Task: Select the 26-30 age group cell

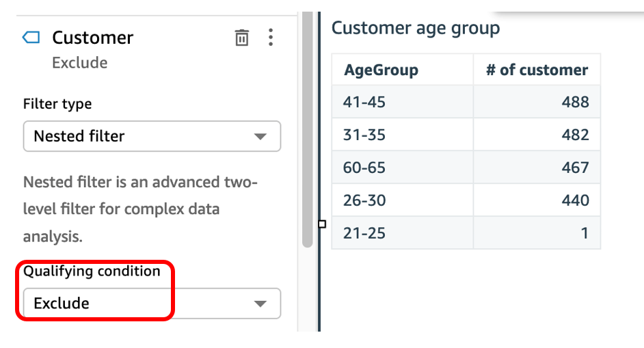Action: click(365, 200)
